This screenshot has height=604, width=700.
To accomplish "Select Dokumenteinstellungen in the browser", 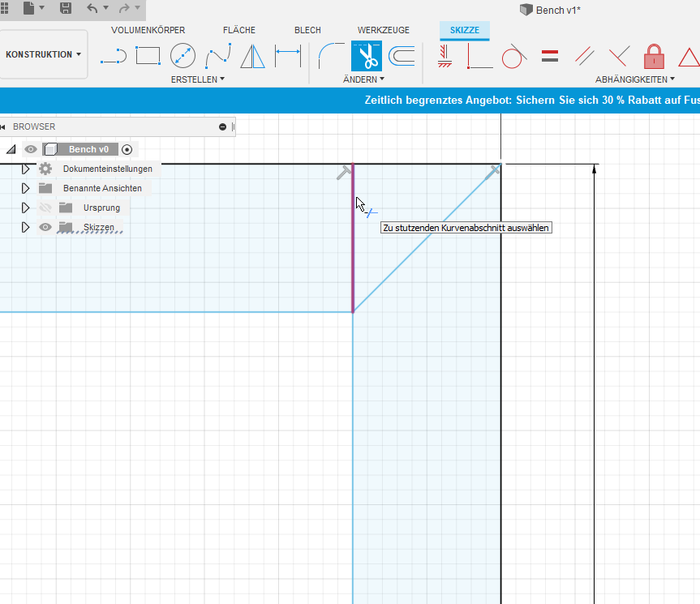I will point(108,169).
